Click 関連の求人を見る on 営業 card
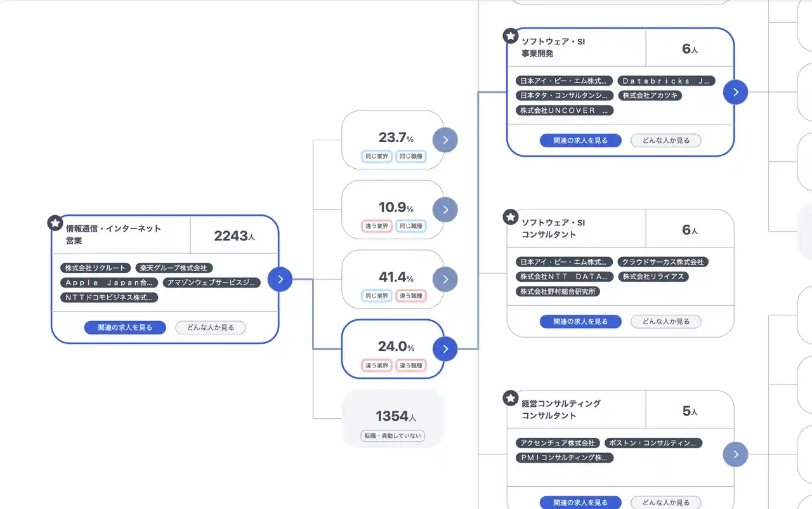Viewport: 812px width, 509px height. tap(125, 327)
